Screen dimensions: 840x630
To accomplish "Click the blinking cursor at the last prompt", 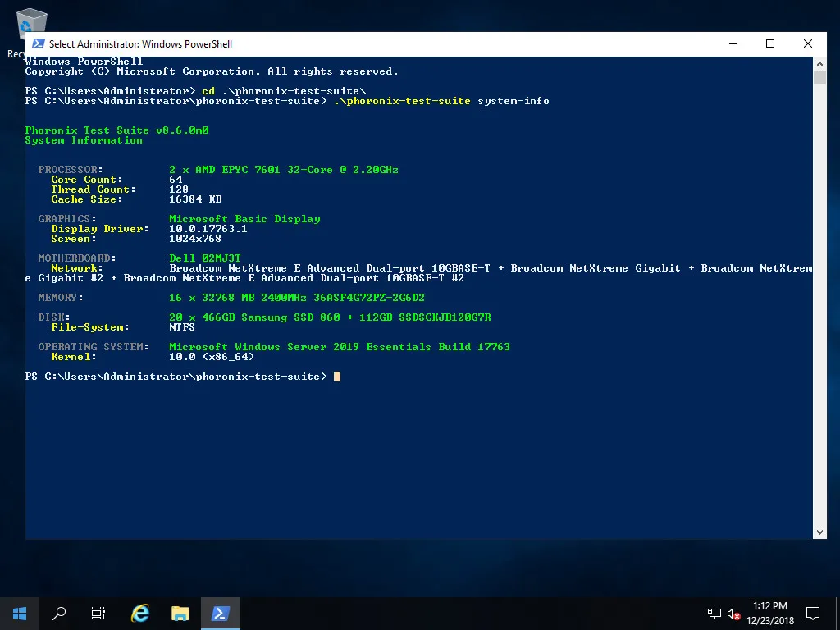I will tap(337, 377).
